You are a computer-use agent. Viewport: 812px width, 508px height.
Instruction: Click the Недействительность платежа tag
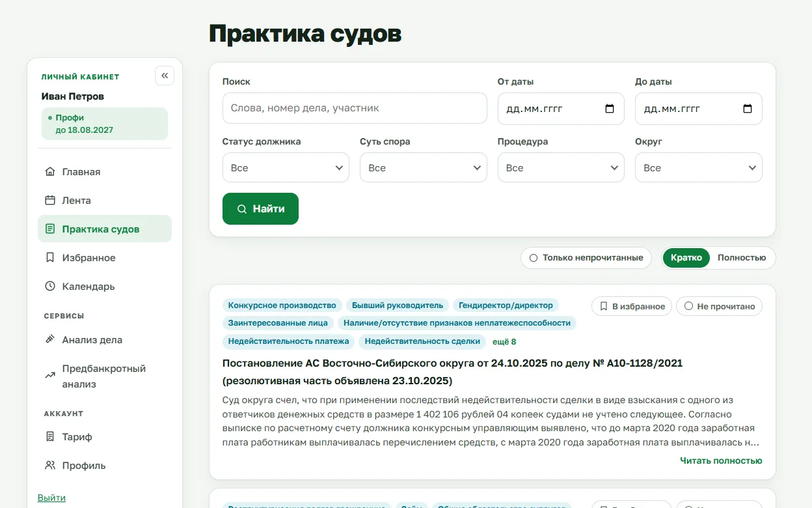click(x=288, y=341)
